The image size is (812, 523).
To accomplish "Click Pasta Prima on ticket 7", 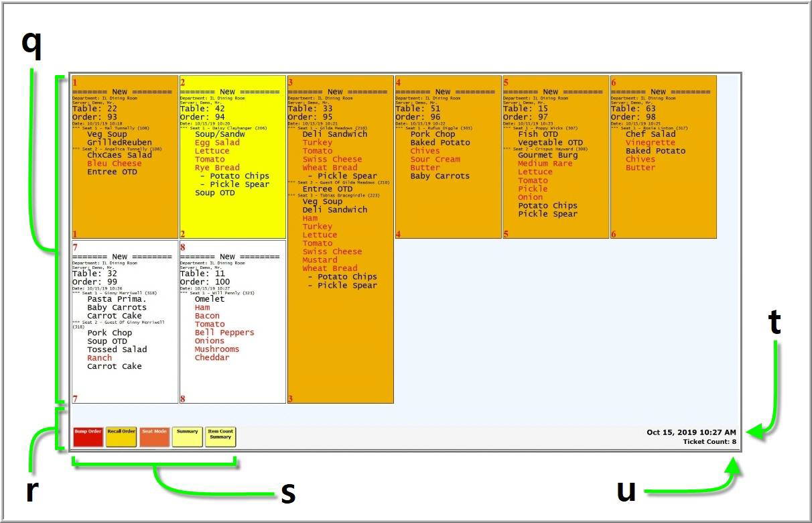I will [116, 299].
